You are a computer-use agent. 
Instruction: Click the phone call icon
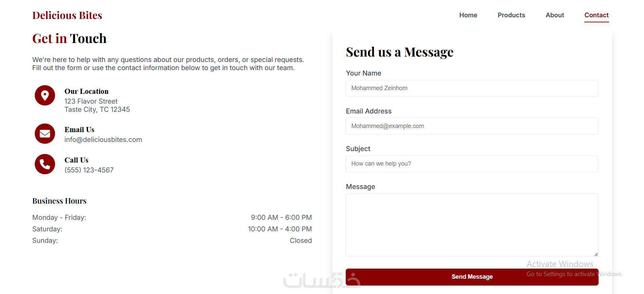tap(45, 164)
